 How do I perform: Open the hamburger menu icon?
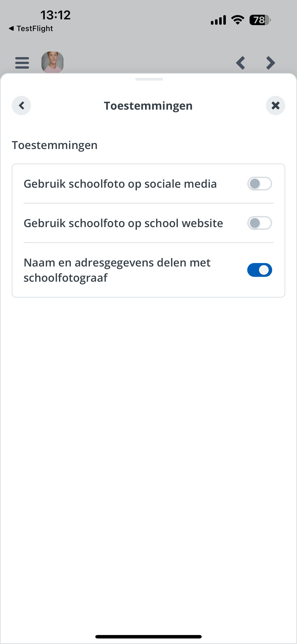(22, 63)
